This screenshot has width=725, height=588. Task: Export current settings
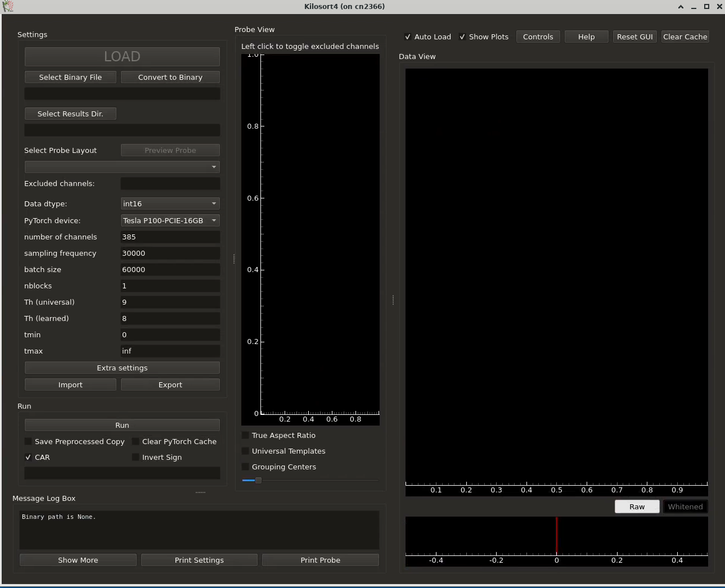pyautogui.click(x=170, y=385)
